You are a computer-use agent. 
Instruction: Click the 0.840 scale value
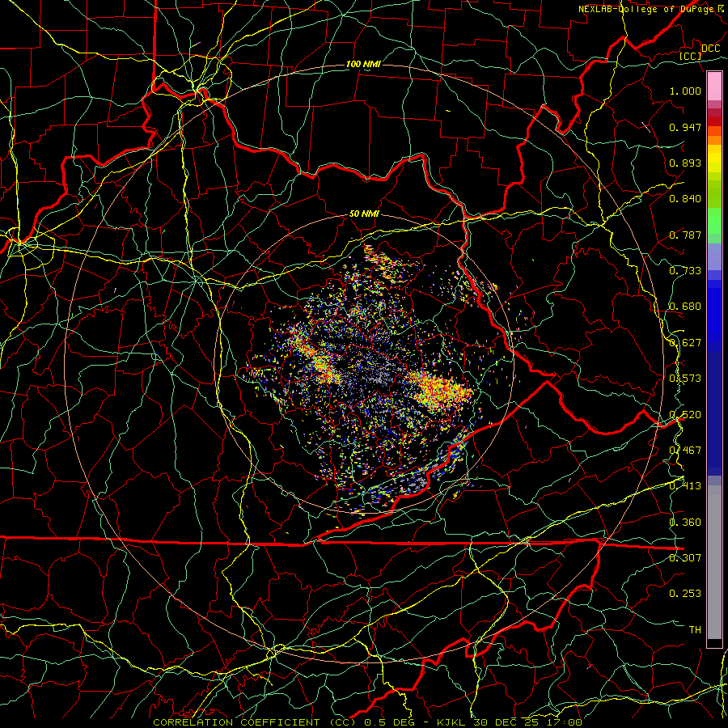coord(685,199)
